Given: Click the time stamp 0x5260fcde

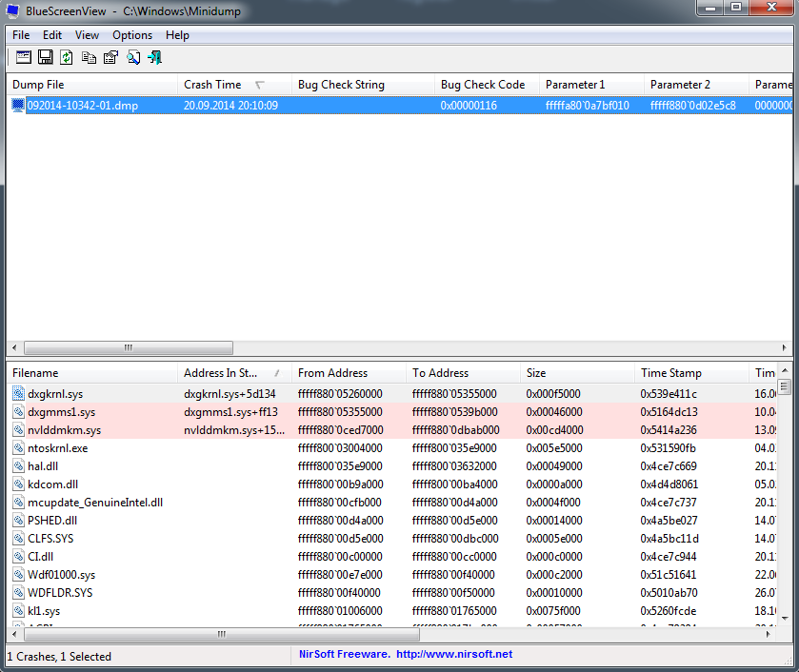Looking at the screenshot, I should pos(669,611).
